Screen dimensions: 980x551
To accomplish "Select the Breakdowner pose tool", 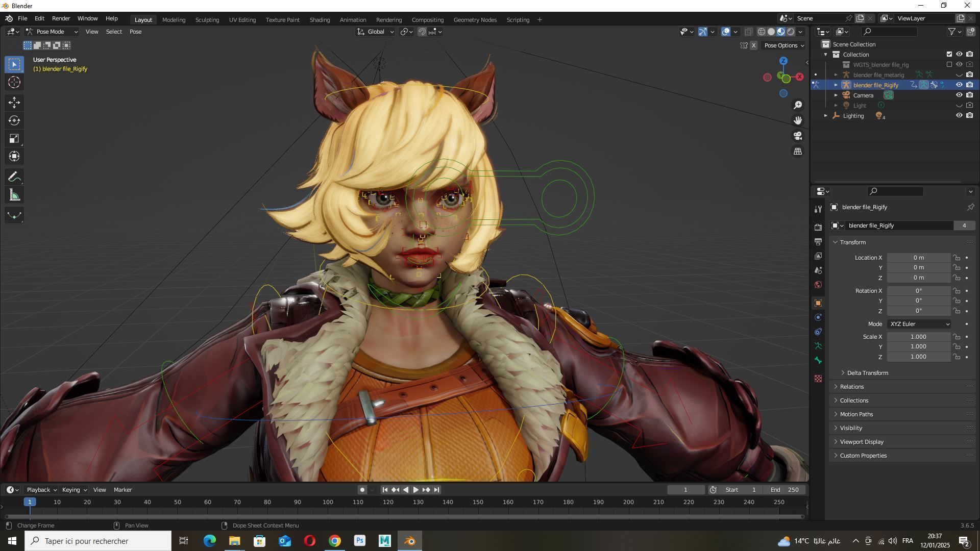I will pyautogui.click(x=14, y=215).
